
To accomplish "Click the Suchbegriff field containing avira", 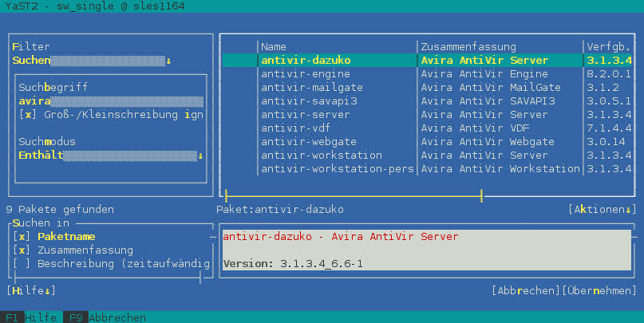I will click(111, 101).
